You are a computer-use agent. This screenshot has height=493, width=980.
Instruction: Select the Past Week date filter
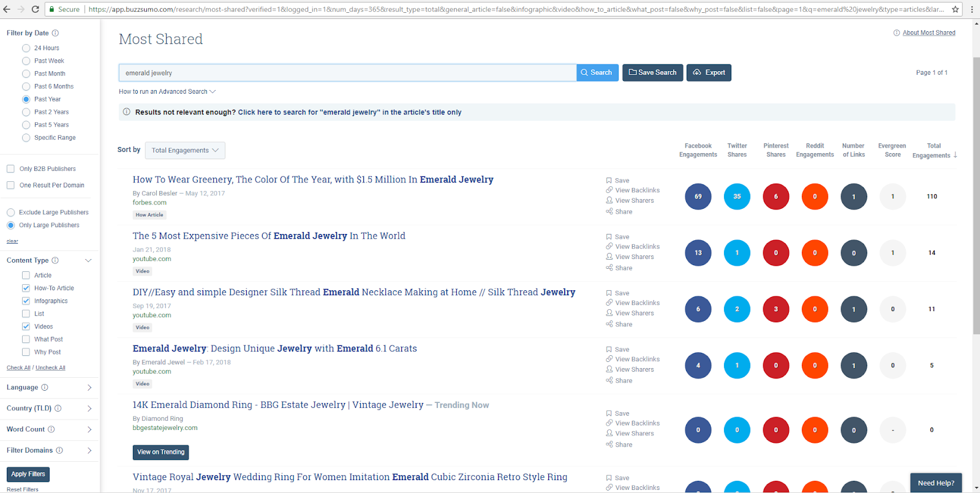tap(26, 61)
